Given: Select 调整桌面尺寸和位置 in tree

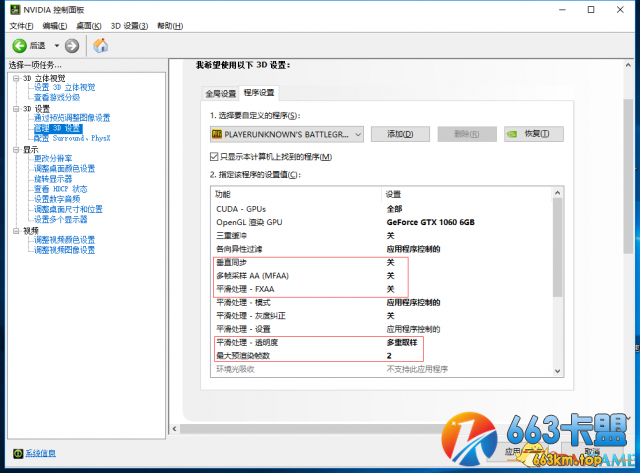Looking at the screenshot, I should (68, 209).
